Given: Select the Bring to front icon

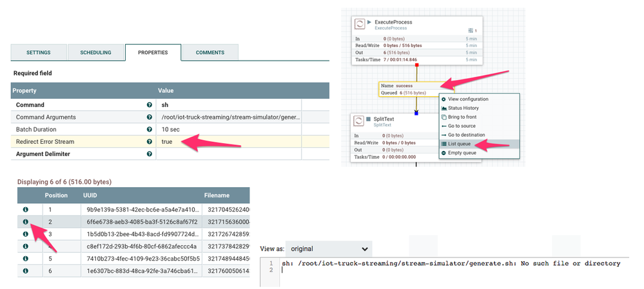Looking at the screenshot, I should [444, 117].
